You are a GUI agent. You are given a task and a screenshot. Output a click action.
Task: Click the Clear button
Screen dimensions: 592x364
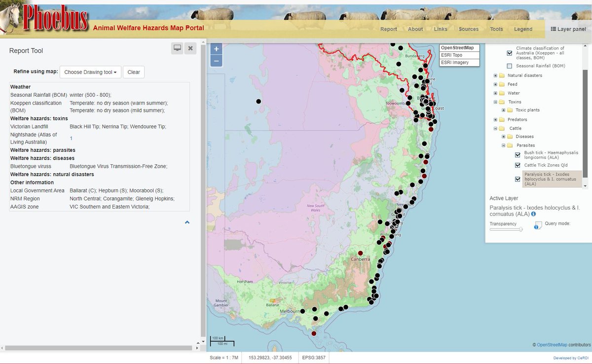point(134,72)
